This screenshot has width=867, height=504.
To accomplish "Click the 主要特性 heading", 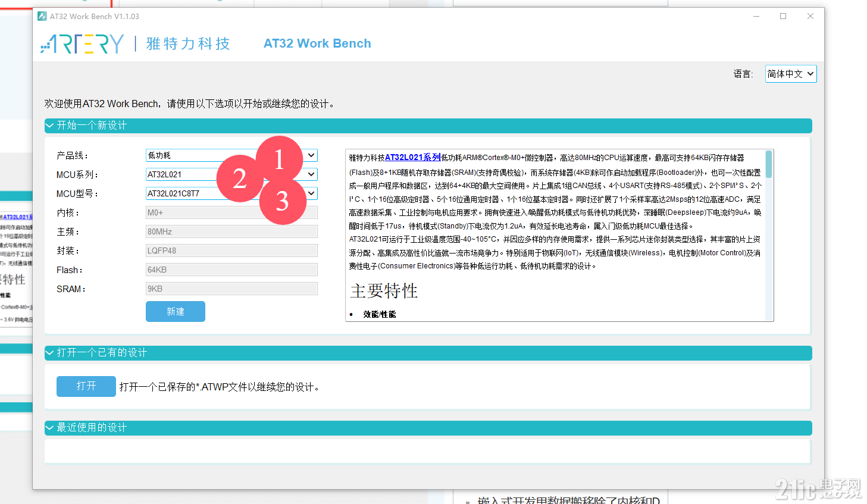I will click(384, 291).
